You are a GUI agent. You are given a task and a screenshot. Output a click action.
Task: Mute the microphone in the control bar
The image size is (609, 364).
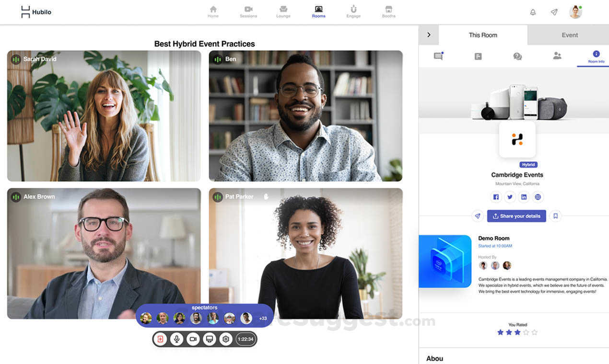tap(176, 339)
